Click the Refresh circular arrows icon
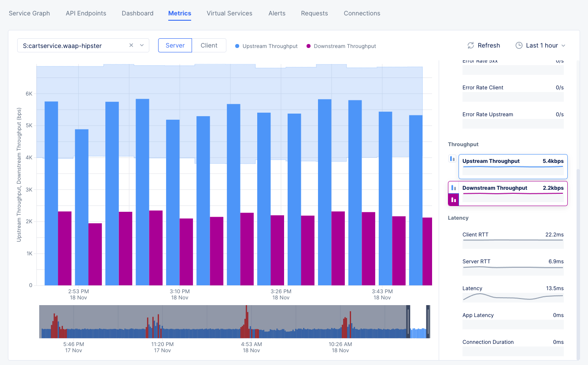The image size is (588, 365). [x=470, y=45]
